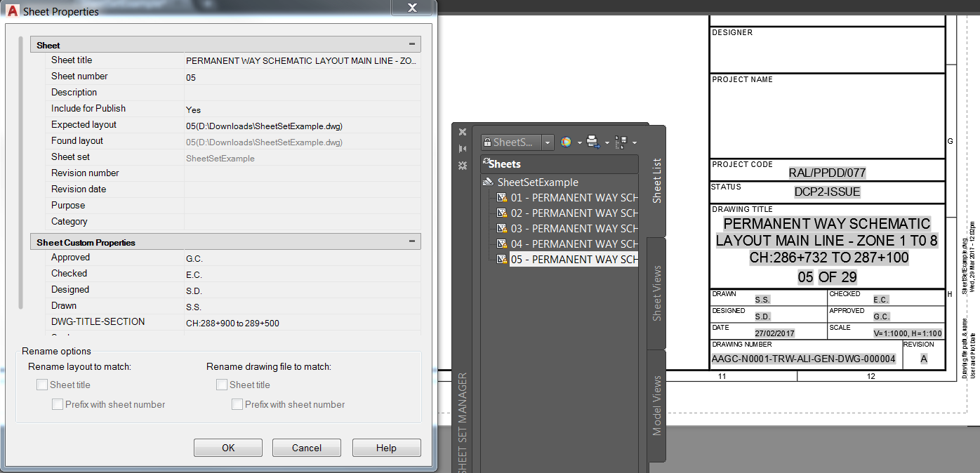Click the Sheet Selections icon

click(x=621, y=142)
